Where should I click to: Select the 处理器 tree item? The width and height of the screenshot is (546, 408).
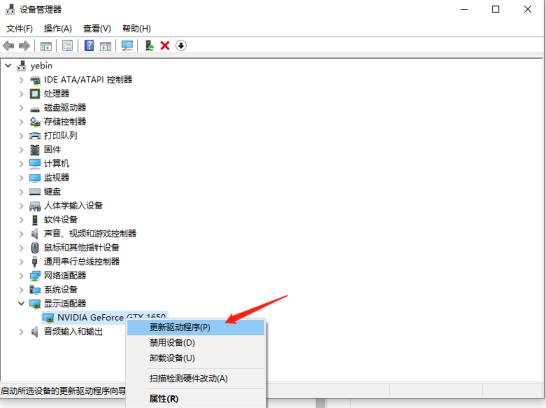coord(56,94)
